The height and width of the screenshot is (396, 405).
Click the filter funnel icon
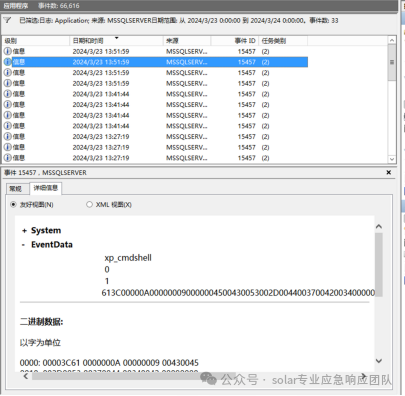point(7,20)
